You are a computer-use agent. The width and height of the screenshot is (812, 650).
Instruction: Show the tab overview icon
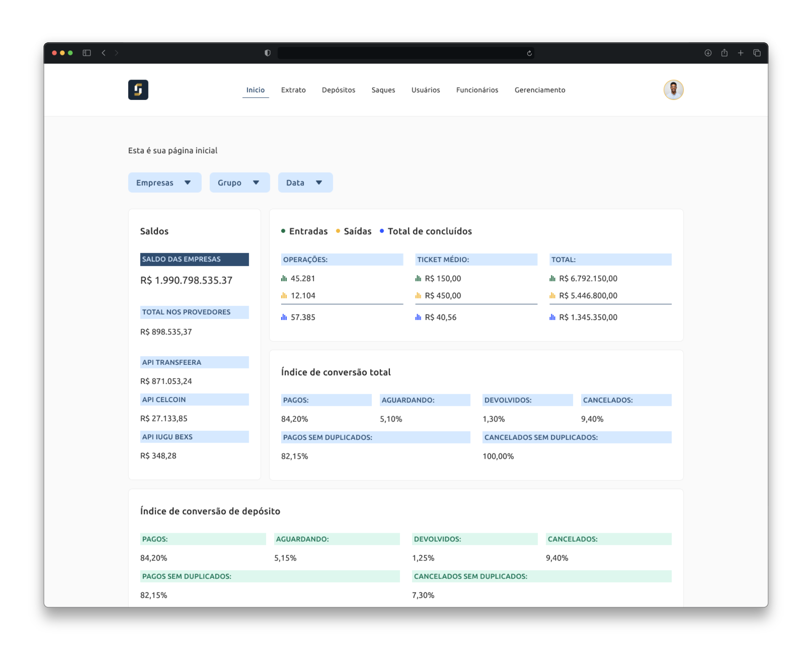tap(757, 53)
